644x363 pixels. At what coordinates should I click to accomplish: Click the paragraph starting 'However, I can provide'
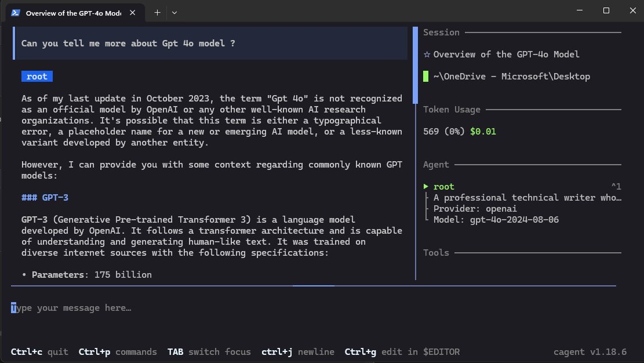coord(212,170)
